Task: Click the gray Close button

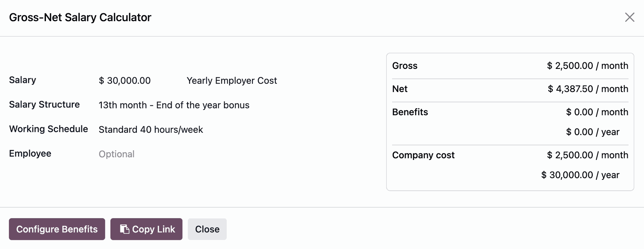Action: pyautogui.click(x=207, y=229)
